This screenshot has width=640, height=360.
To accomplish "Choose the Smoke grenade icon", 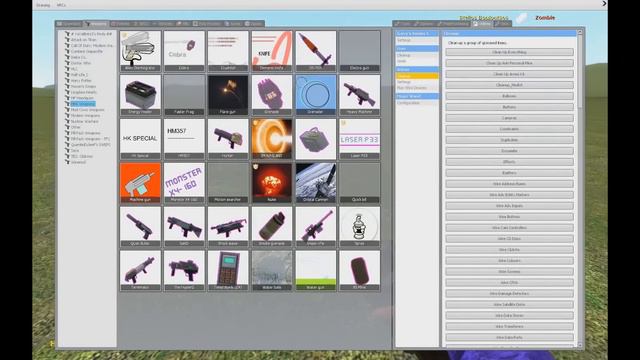I will (x=272, y=227).
